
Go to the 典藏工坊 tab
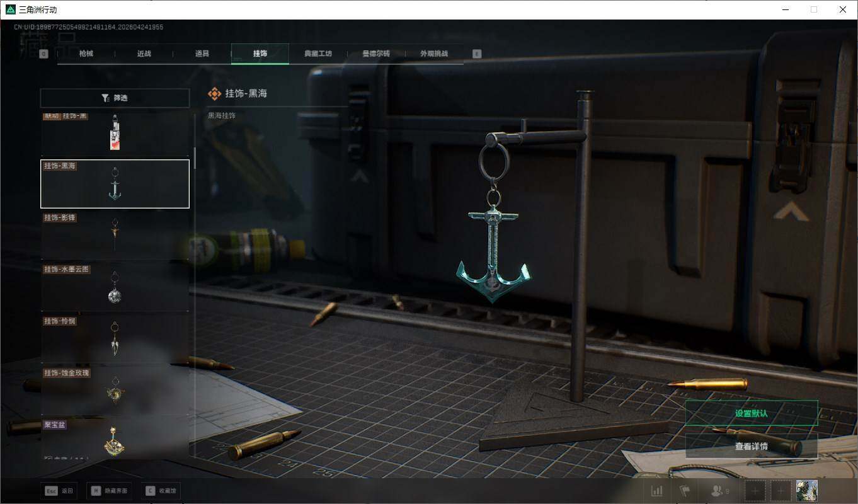317,54
